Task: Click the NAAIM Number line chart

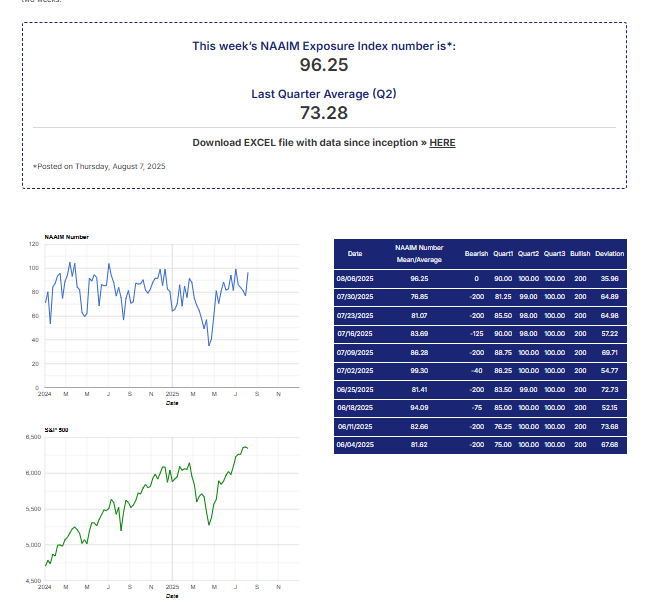Action: coord(172,316)
